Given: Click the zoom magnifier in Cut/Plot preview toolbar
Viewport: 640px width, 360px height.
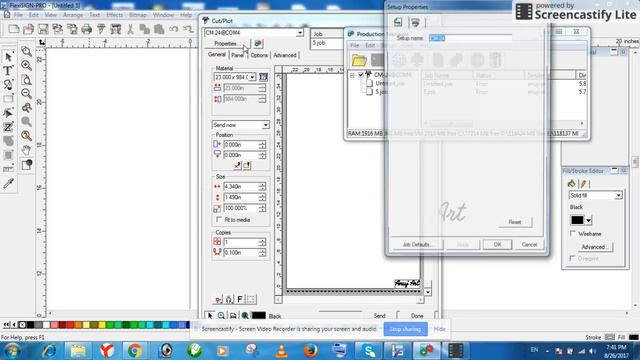Looking at the screenshot, I should tap(221, 316).
